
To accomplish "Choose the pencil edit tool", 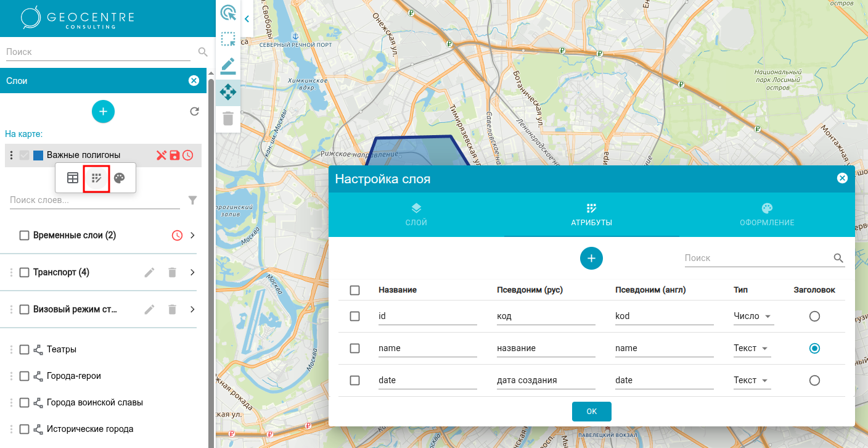I will 228,66.
